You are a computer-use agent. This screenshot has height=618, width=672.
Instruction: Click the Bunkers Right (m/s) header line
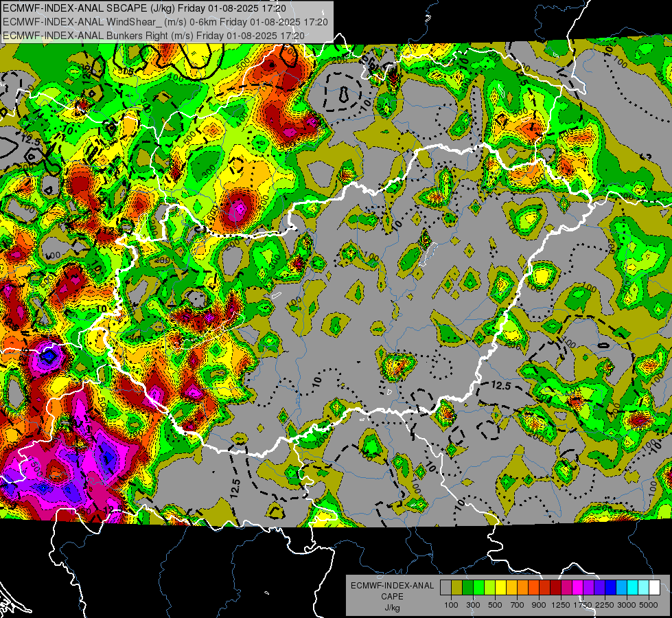tap(154, 36)
